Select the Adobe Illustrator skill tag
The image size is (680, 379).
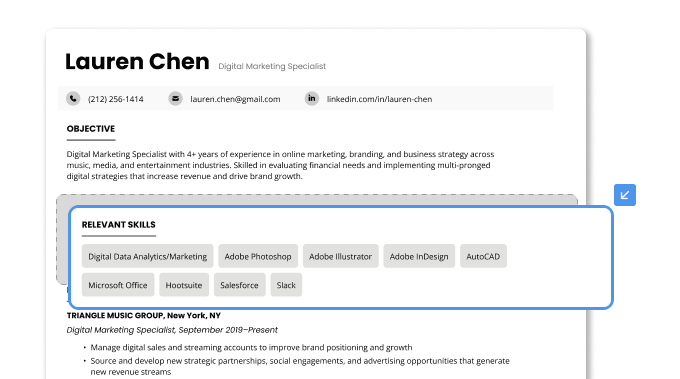click(x=340, y=256)
